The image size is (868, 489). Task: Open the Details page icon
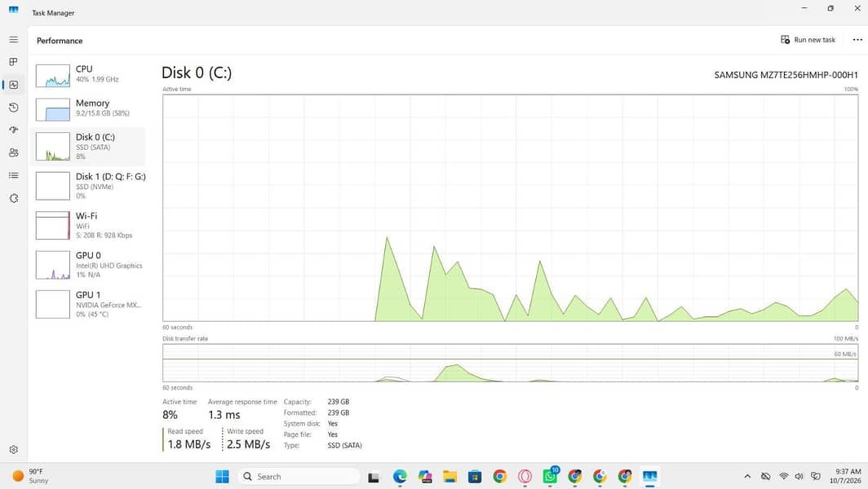point(14,175)
